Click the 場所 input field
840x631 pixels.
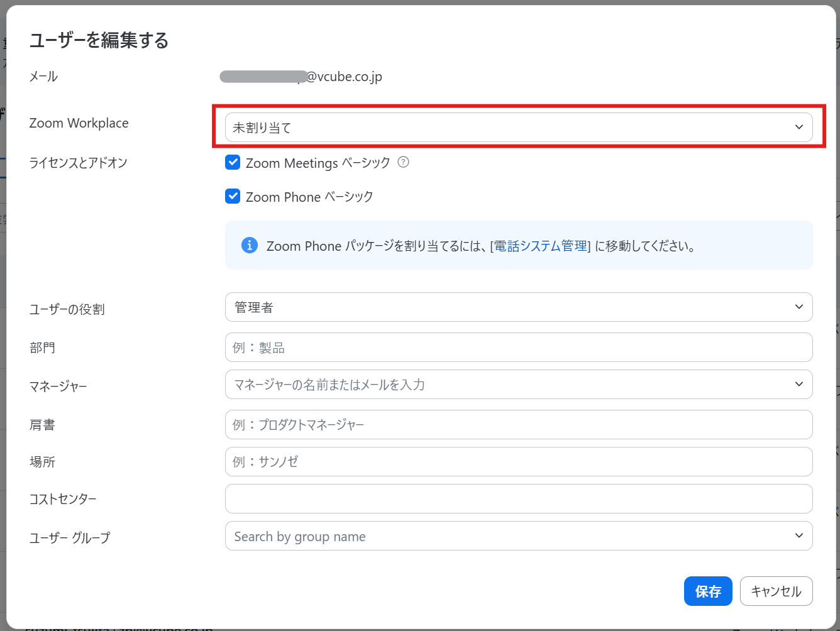point(519,462)
